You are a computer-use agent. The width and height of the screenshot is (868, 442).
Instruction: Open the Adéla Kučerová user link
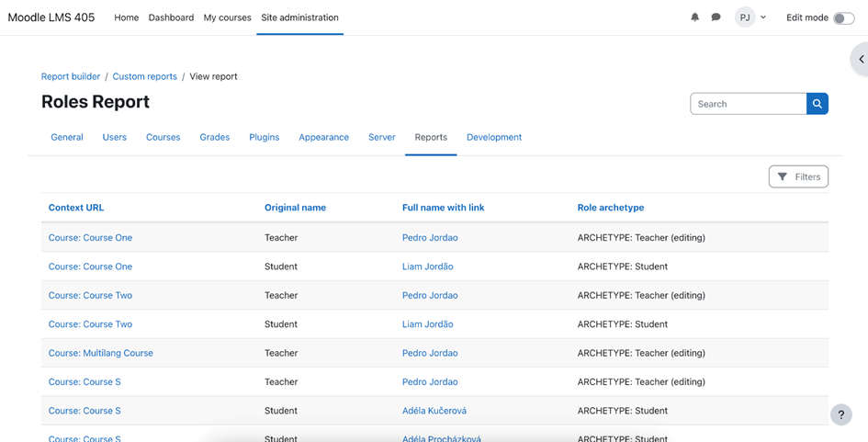tap(434, 411)
